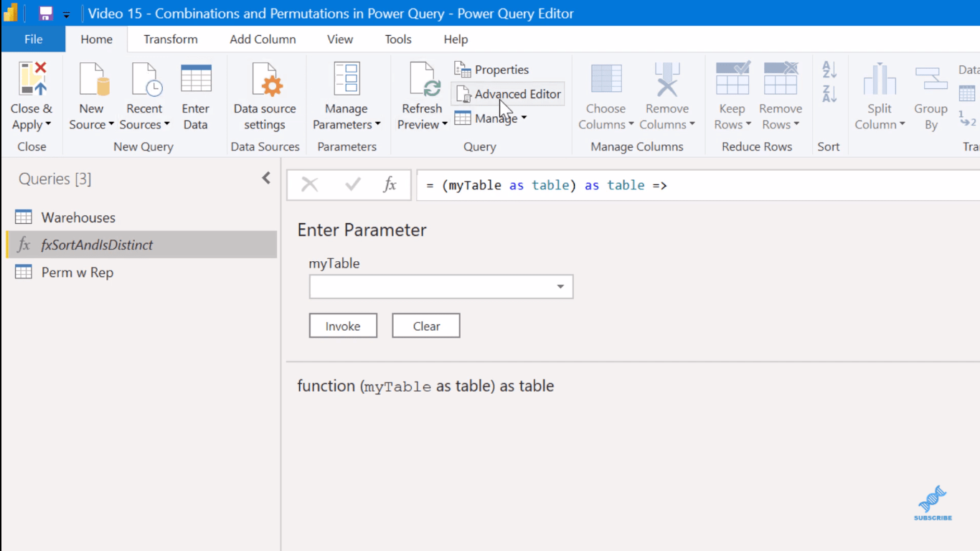The width and height of the screenshot is (980, 551).
Task: Open Data source settings
Action: pos(265,98)
